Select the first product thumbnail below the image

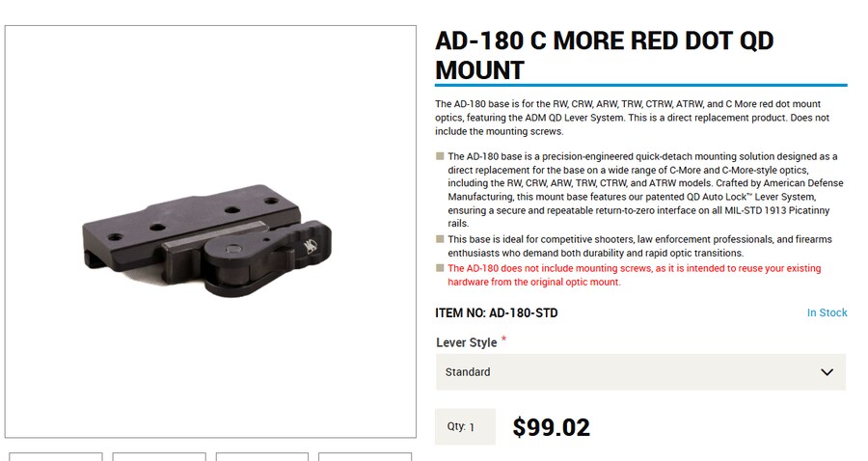point(56,456)
